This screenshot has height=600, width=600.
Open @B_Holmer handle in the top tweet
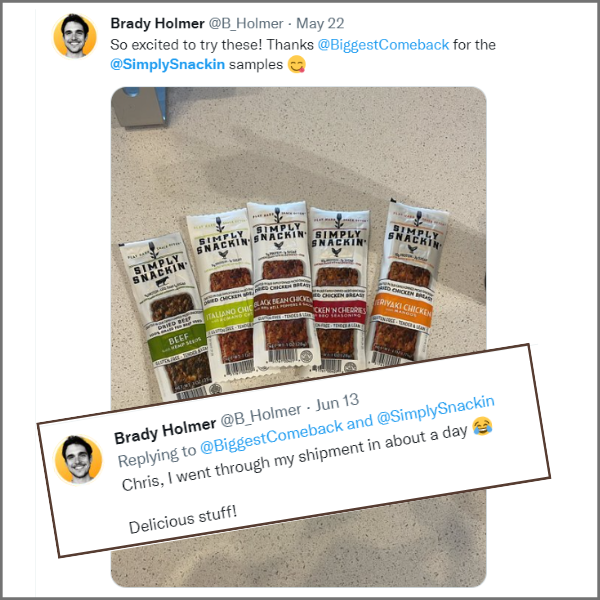(246, 23)
